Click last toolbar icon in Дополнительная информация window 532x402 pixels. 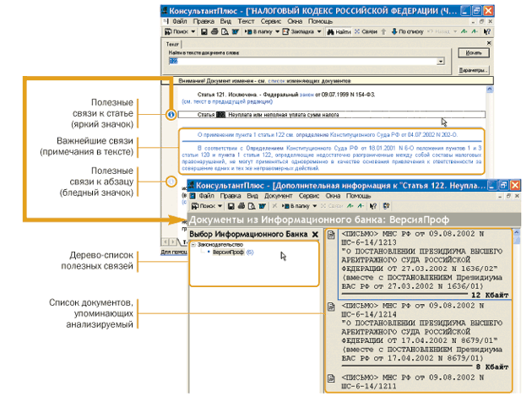386,206
